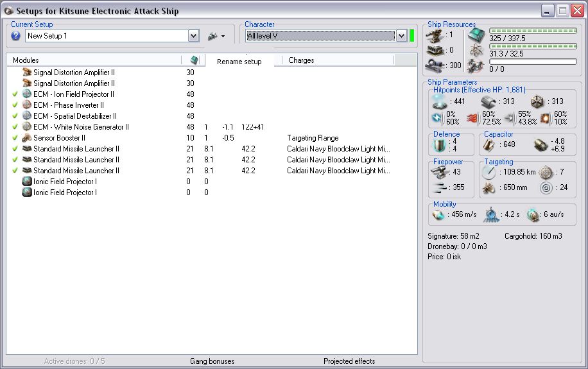Click the powergrid resource icon
The width and height of the screenshot is (588, 369).
pyautogui.click(x=476, y=50)
